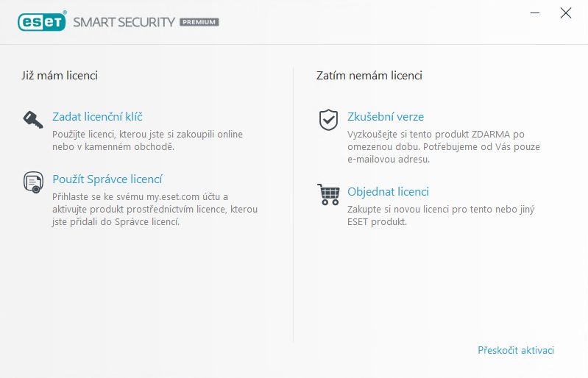
Task: Click the PREMIUM badge in the header
Action: 199,22
